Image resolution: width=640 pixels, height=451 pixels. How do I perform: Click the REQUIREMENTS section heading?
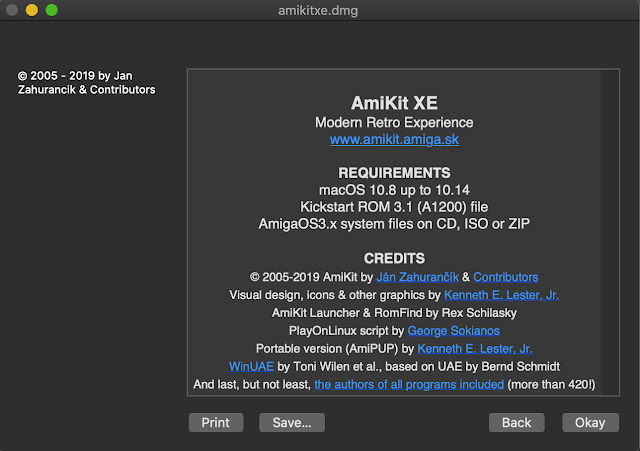pyautogui.click(x=394, y=173)
